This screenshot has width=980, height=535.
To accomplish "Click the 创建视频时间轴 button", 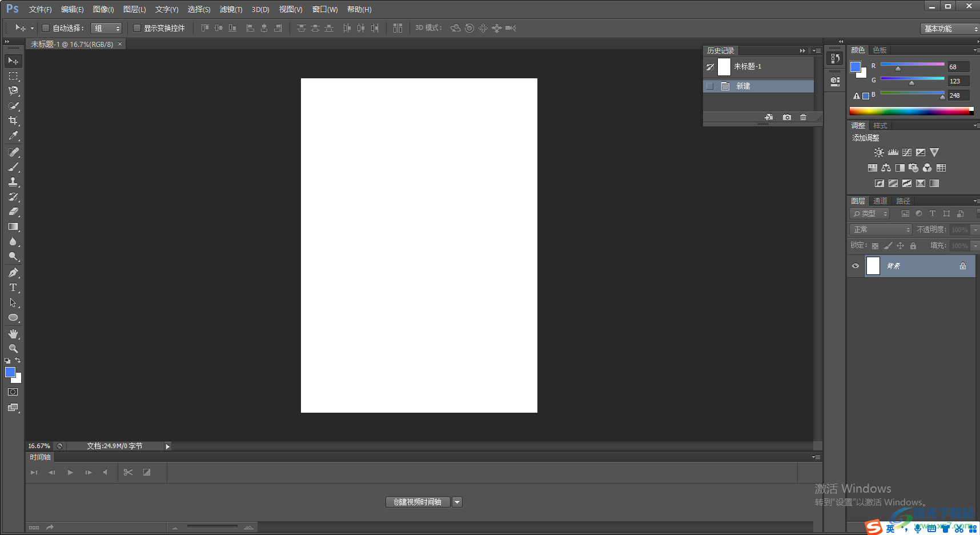I will tap(418, 502).
